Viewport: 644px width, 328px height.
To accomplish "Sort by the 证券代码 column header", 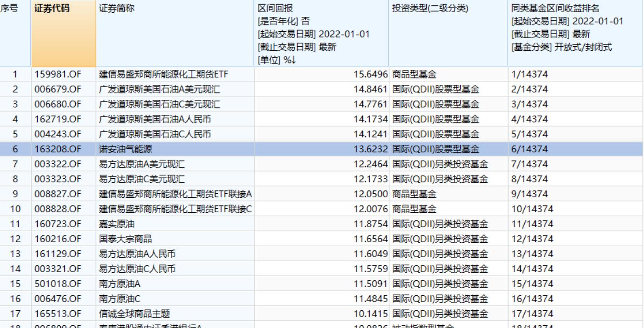I will coord(63,34).
